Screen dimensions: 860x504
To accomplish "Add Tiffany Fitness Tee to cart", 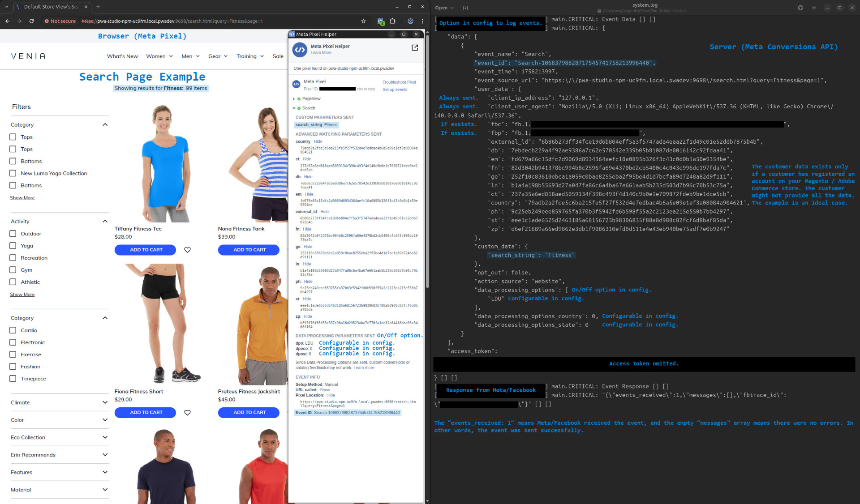I will pos(146,250).
